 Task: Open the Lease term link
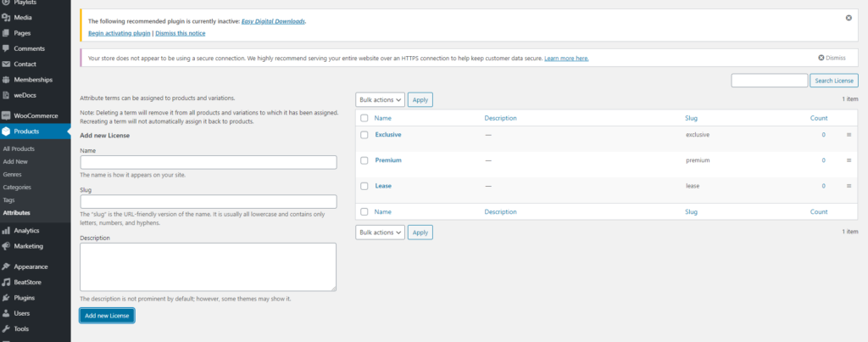(383, 186)
